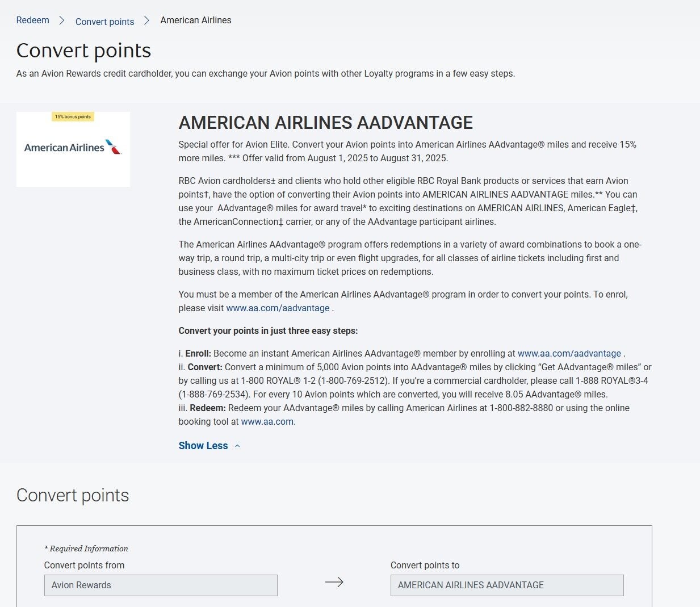Click the right arrow between conversion fields
700x607 pixels.
coord(334,582)
